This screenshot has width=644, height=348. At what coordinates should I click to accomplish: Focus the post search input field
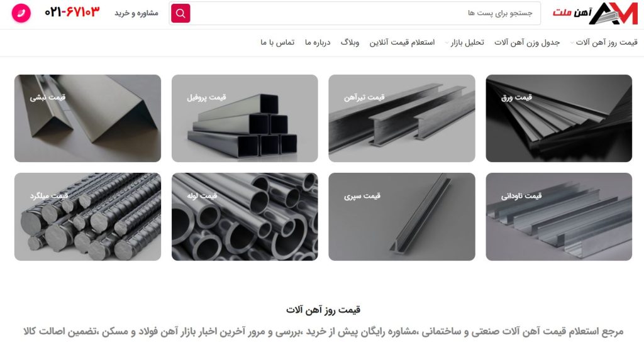point(365,13)
